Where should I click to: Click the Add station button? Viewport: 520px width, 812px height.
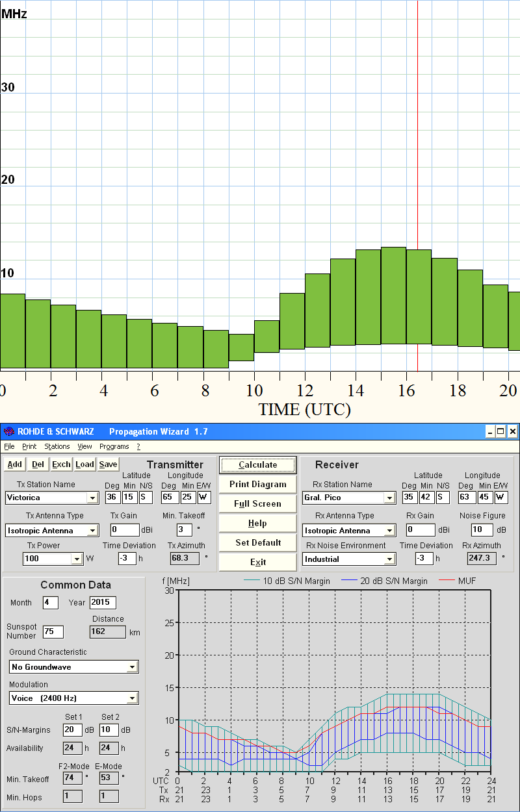click(x=15, y=464)
